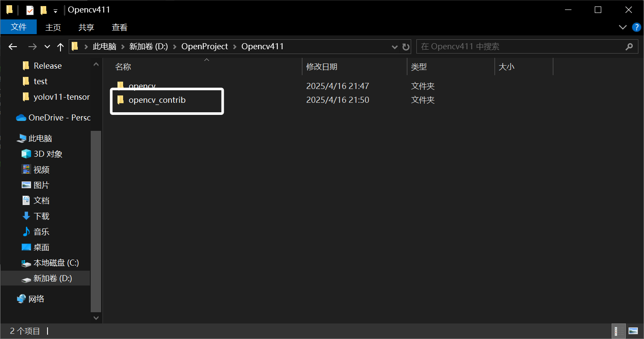The height and width of the screenshot is (339, 644).
Task: Click the back navigation arrow
Action: point(13,46)
